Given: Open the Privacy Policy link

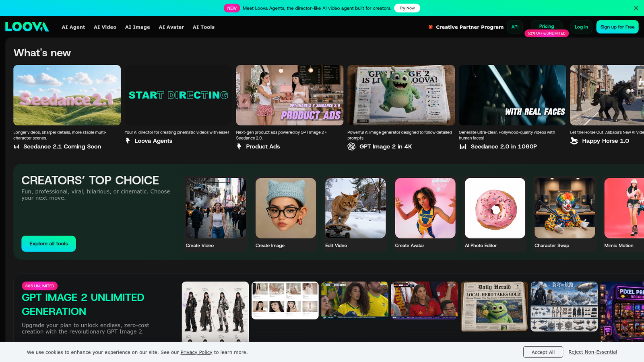Looking at the screenshot, I should coord(196,352).
